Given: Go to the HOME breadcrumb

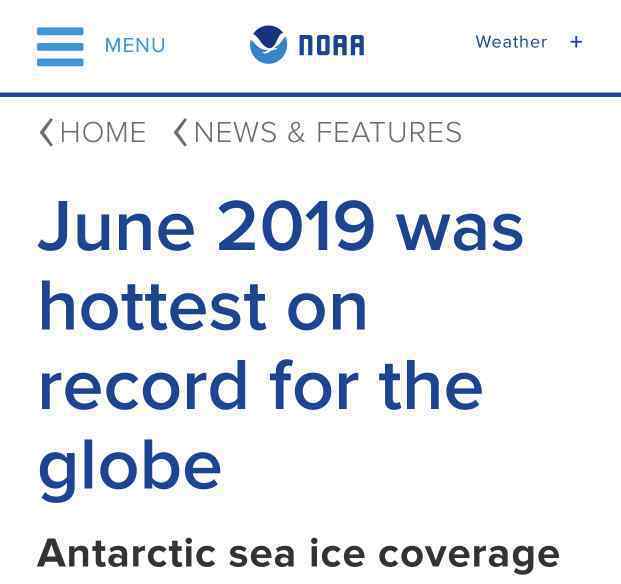Looking at the screenshot, I should pyautogui.click(x=103, y=132).
